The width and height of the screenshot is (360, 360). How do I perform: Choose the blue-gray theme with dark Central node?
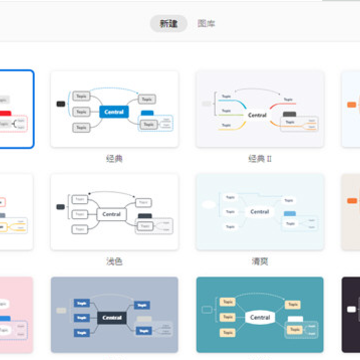coord(114,315)
